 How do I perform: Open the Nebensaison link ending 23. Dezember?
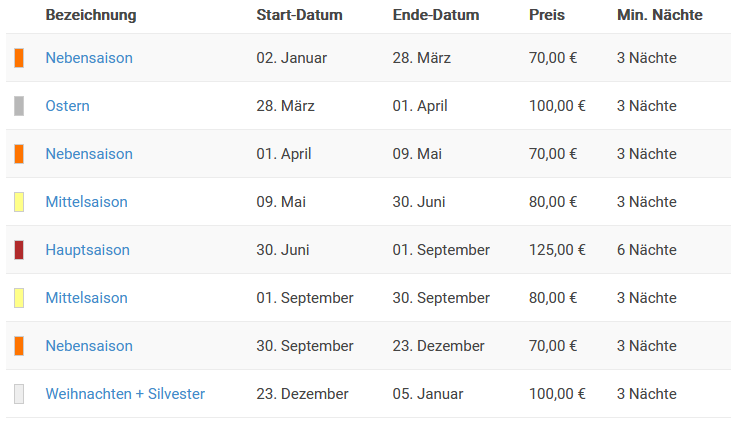[89, 346]
